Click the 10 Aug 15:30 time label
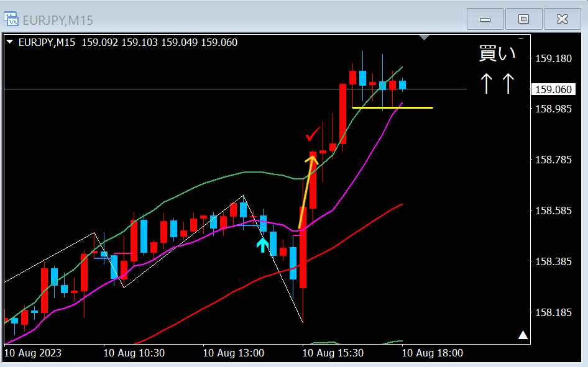Screen dimensions: 588x367 tap(333, 353)
